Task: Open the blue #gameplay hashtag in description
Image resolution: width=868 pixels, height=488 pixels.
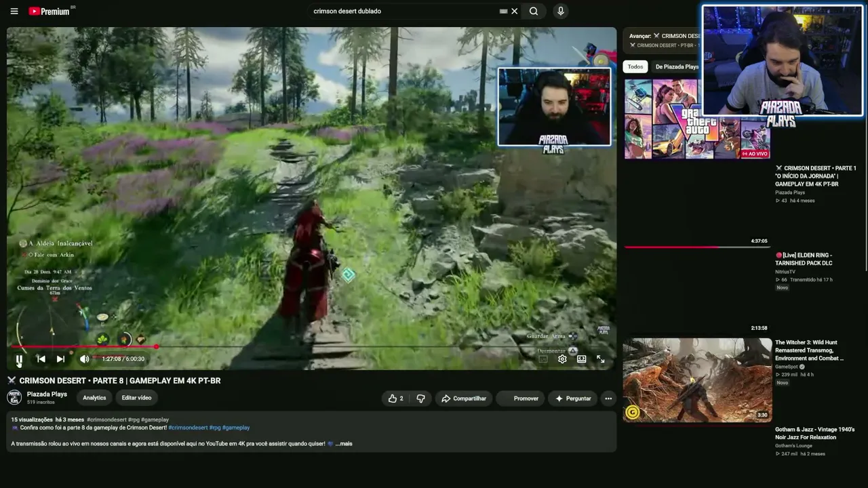Action: (236, 428)
